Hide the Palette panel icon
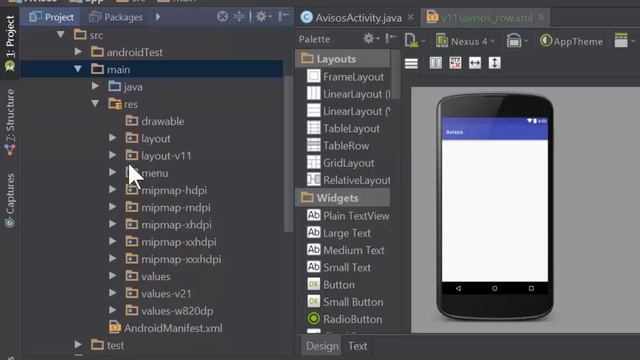 click(x=391, y=38)
